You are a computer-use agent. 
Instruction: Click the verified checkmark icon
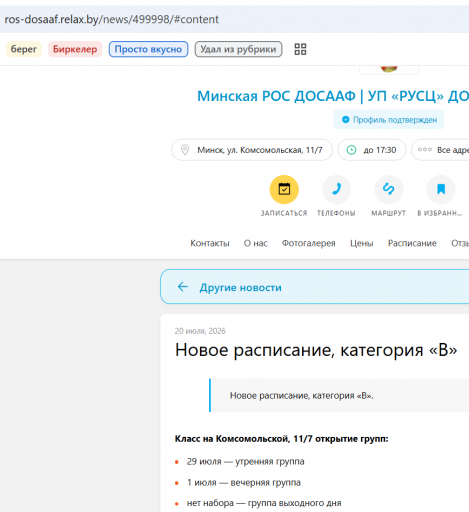(346, 119)
